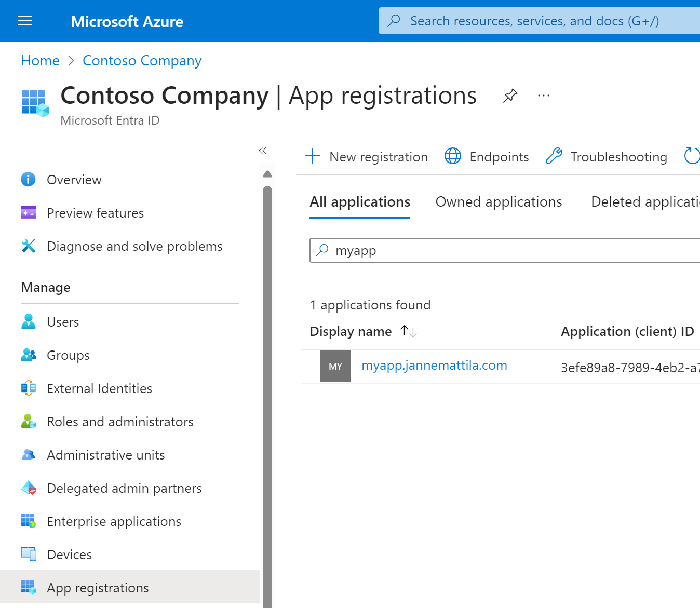
Task: Click the Devices icon
Action: click(x=29, y=555)
